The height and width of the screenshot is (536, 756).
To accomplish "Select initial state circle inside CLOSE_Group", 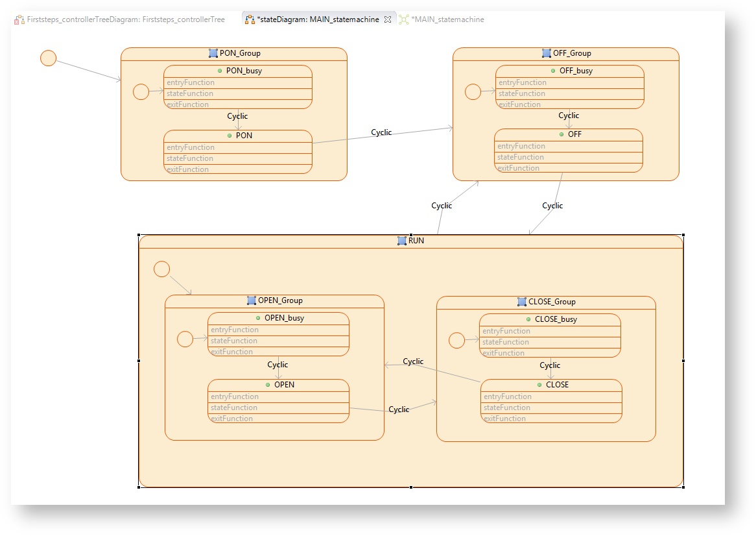I will [456, 340].
